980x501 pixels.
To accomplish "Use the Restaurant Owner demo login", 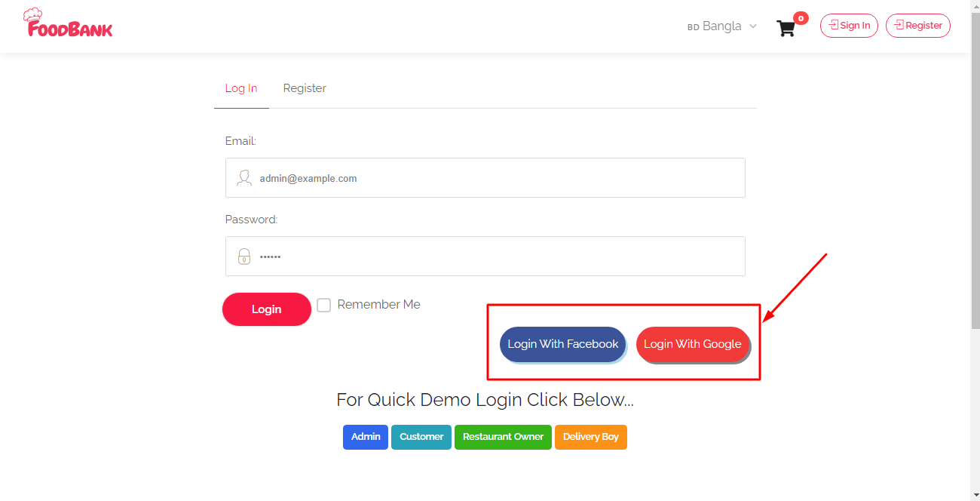I will pyautogui.click(x=503, y=437).
